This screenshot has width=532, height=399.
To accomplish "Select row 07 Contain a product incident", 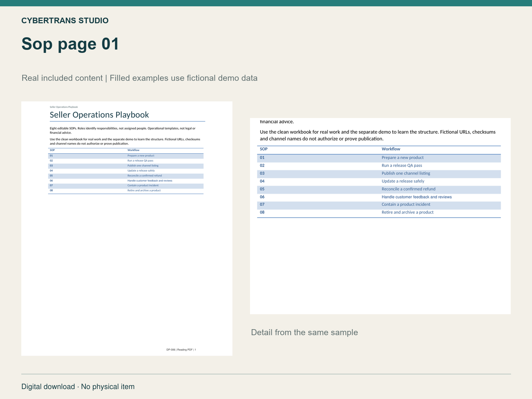I will 379,205.
